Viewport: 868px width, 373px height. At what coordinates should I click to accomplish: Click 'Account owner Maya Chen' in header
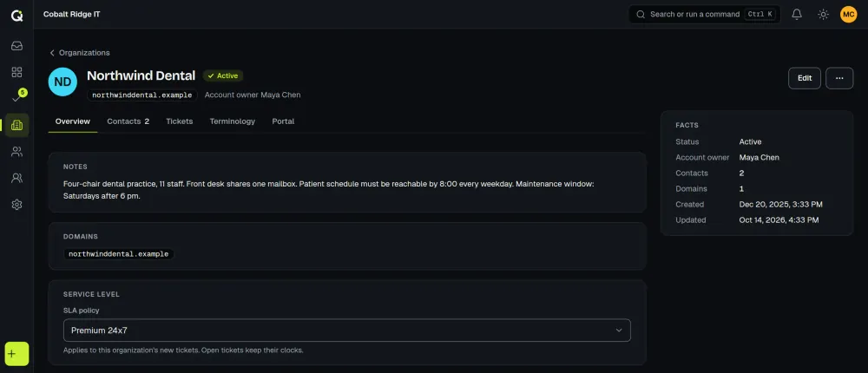click(253, 95)
